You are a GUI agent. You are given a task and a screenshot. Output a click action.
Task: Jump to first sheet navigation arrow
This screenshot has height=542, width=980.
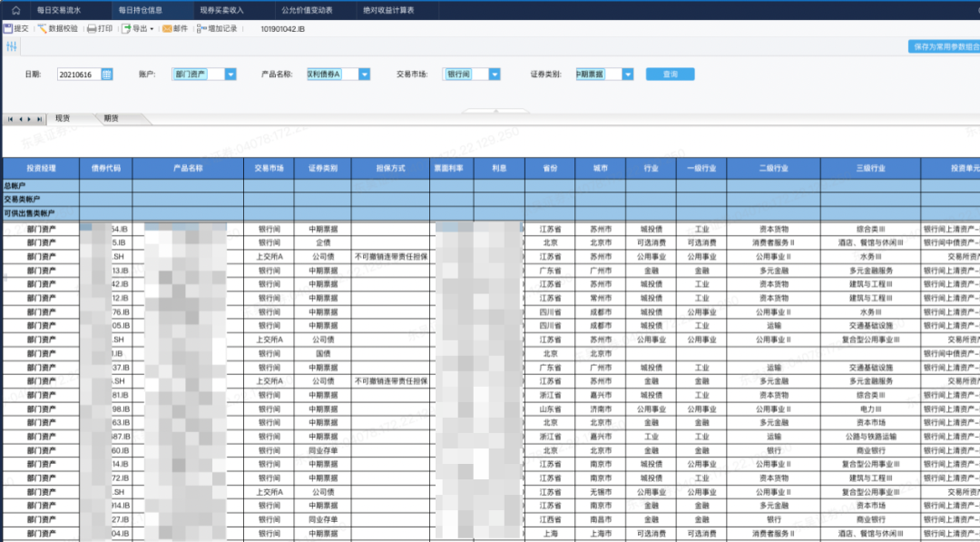tap(11, 119)
